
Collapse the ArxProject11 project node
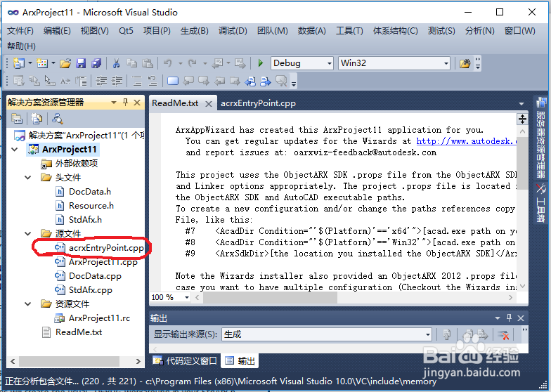15,149
